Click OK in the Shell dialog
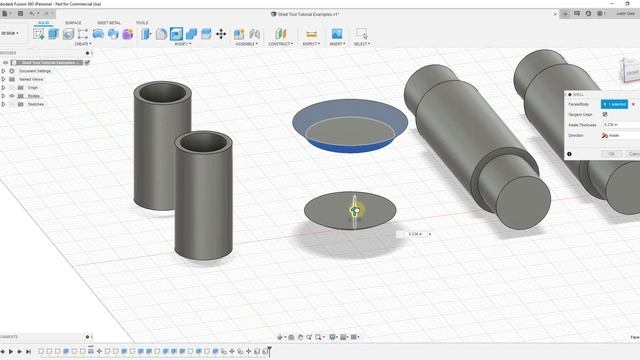640x360 pixels. pos(611,154)
